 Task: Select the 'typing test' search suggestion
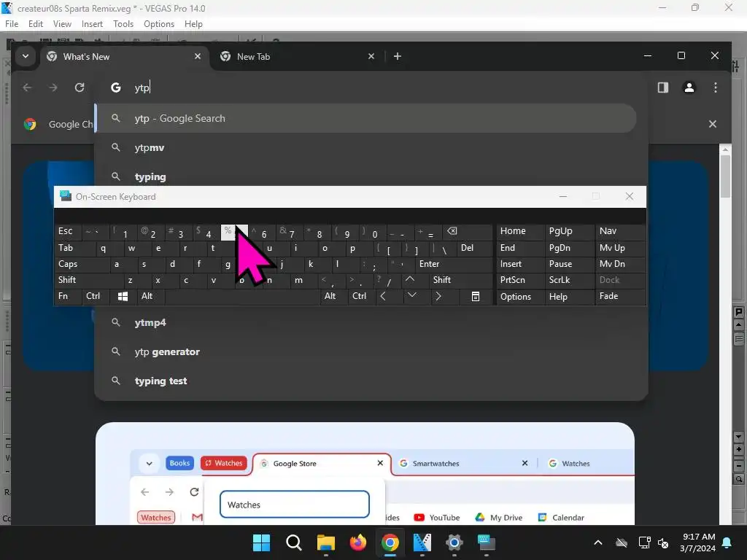pyautogui.click(x=366, y=381)
